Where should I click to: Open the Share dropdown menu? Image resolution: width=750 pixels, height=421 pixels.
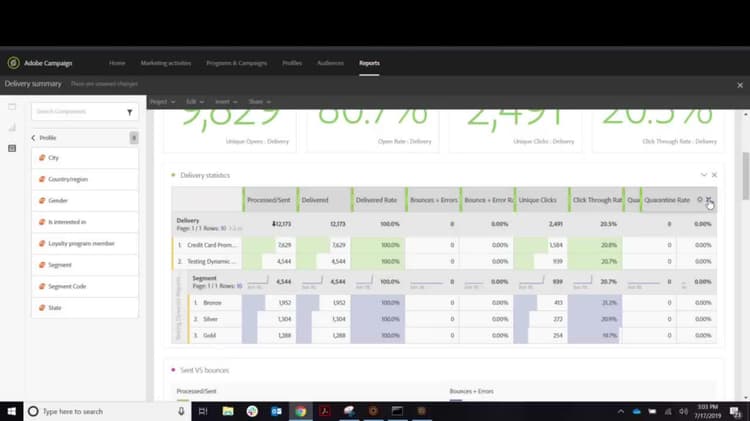tap(259, 101)
